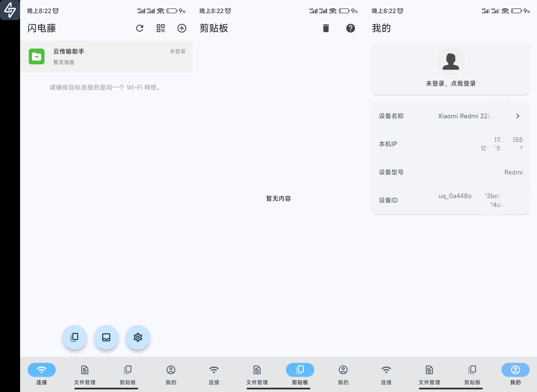Open the QR code scanner icon

tap(161, 28)
